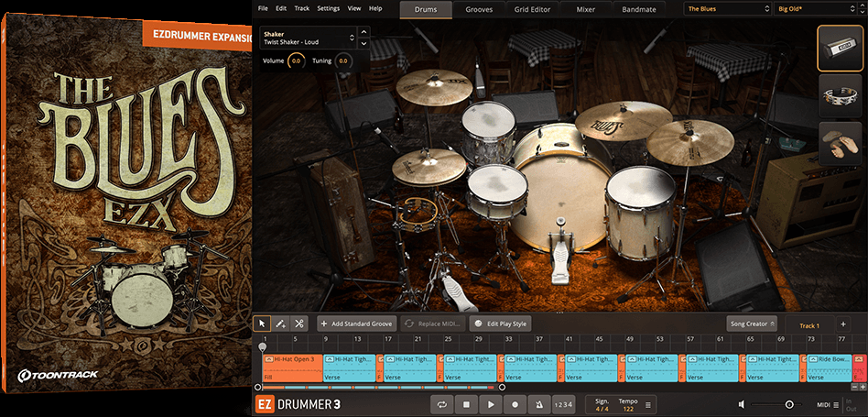Start playback with the play button
This screenshot has height=417, width=868.
(x=491, y=405)
